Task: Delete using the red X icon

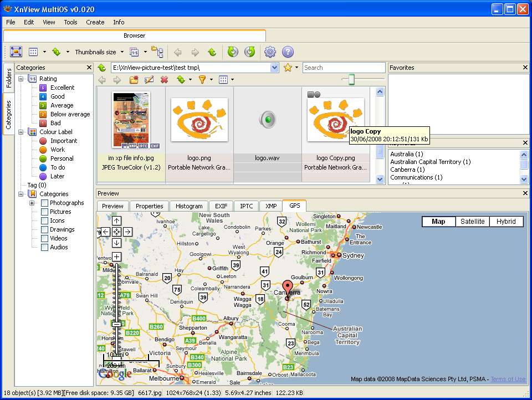Action: click(x=164, y=80)
